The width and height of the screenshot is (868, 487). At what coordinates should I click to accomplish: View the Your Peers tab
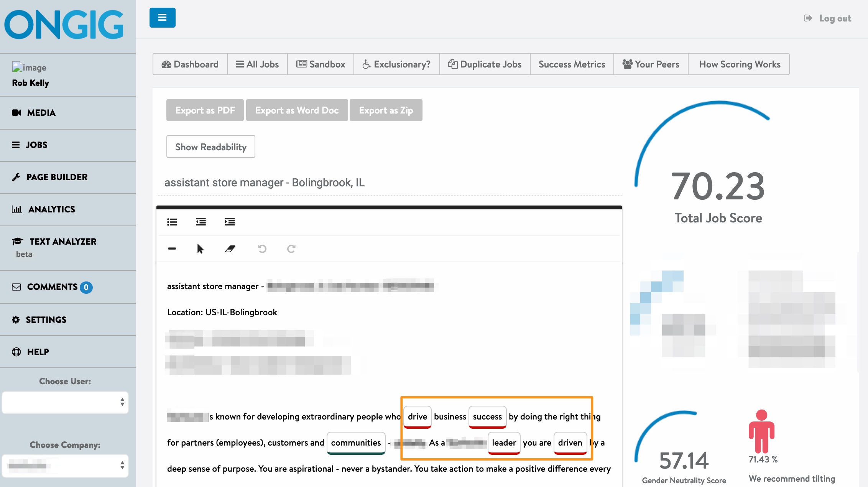651,64
